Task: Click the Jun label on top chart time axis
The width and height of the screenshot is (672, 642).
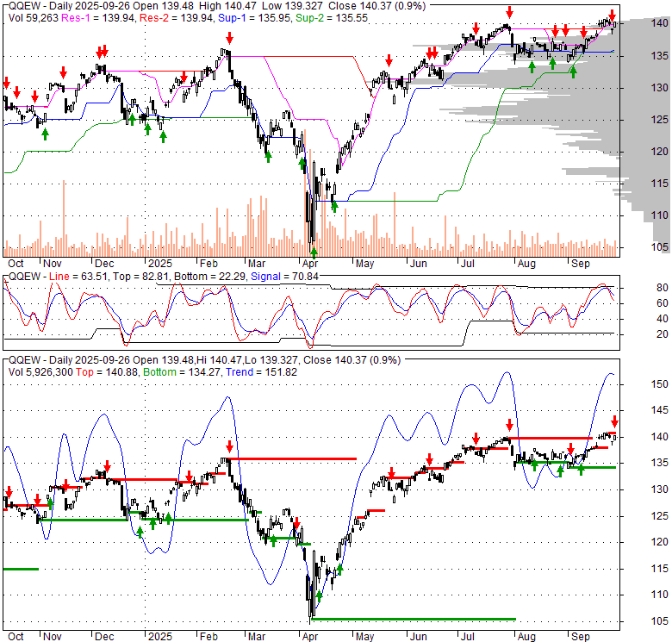Action: click(419, 264)
